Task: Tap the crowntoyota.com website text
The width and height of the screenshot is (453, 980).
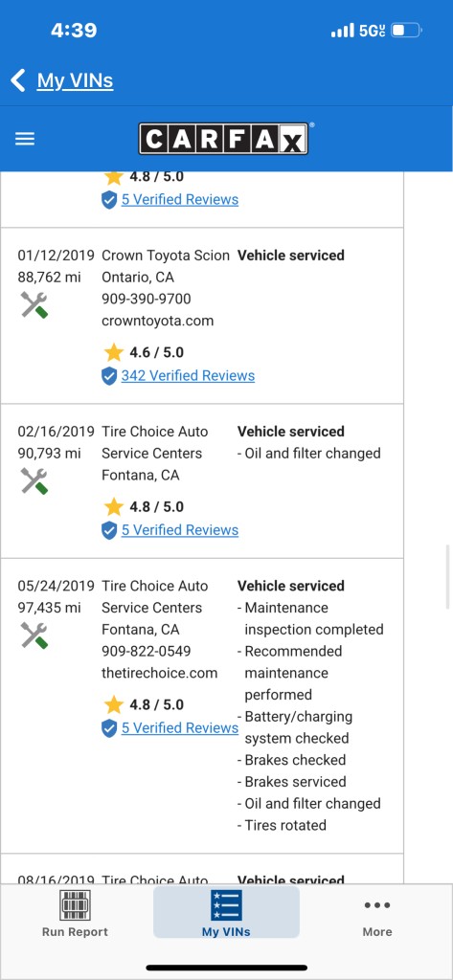Action: [x=158, y=321]
